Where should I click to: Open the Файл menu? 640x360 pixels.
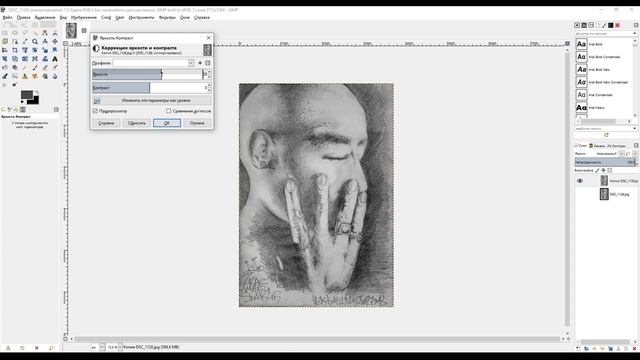(x=7, y=18)
